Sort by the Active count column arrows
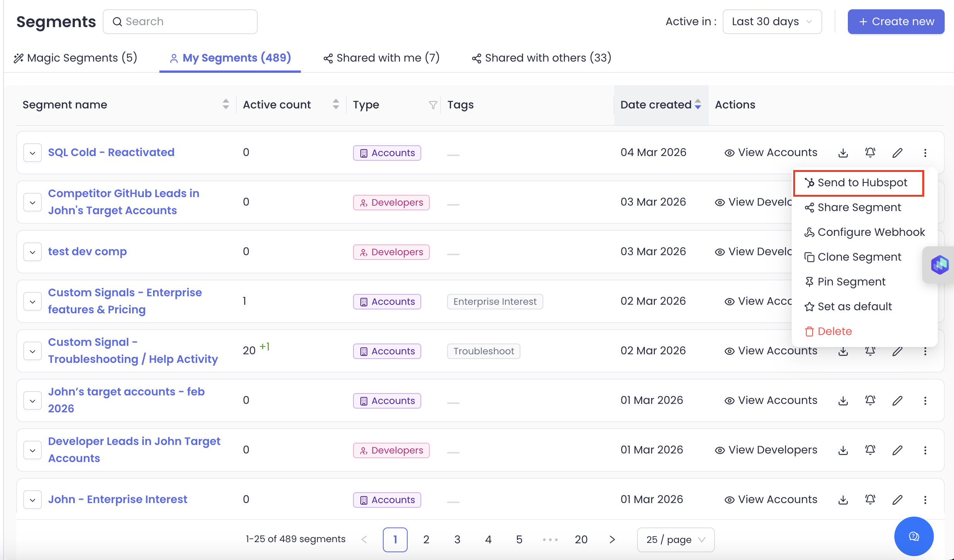This screenshot has width=954, height=560. pyautogui.click(x=336, y=105)
